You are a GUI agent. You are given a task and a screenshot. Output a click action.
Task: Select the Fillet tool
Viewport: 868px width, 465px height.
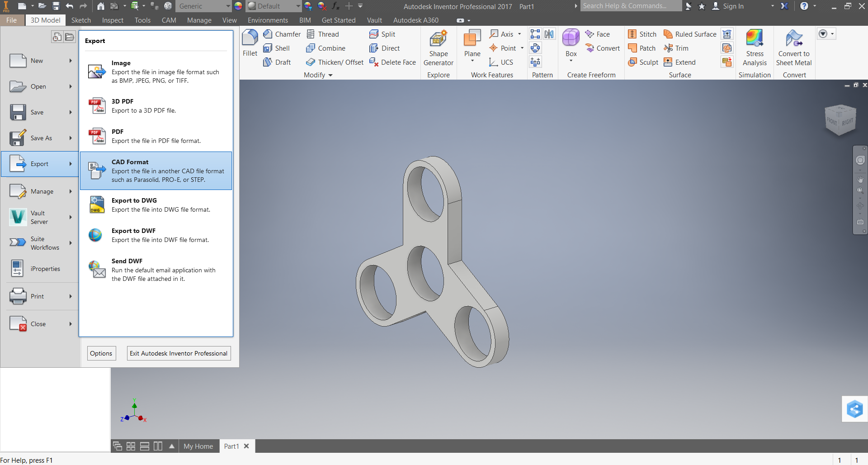point(250,43)
